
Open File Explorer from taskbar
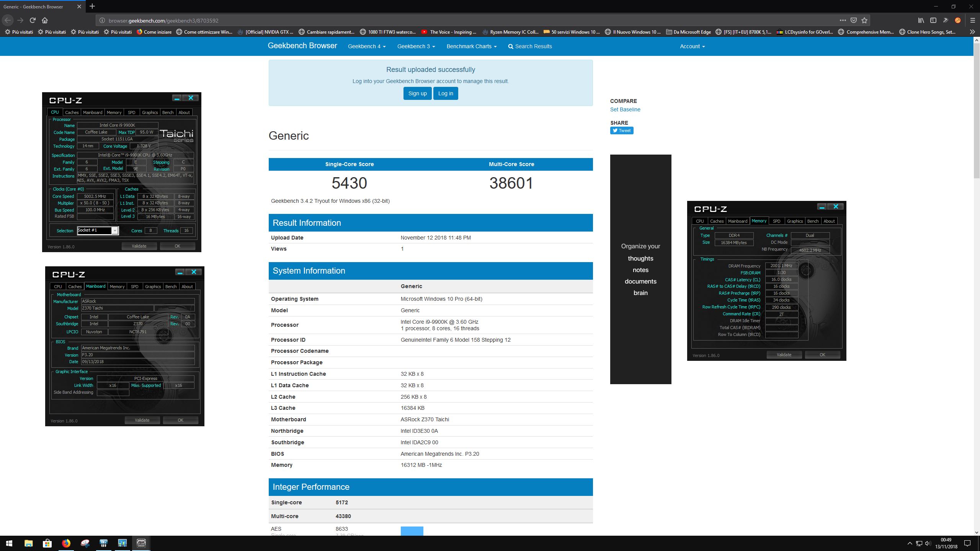click(x=28, y=543)
